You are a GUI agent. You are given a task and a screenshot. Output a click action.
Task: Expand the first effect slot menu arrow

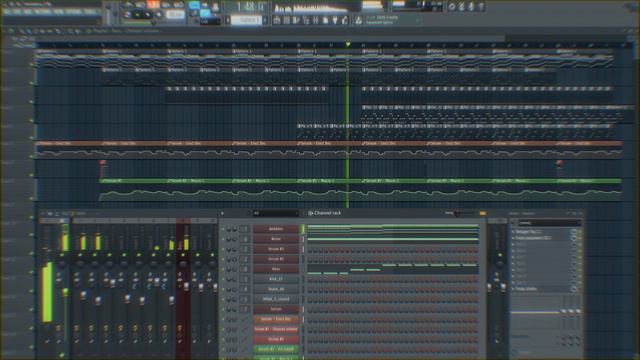pos(513,231)
